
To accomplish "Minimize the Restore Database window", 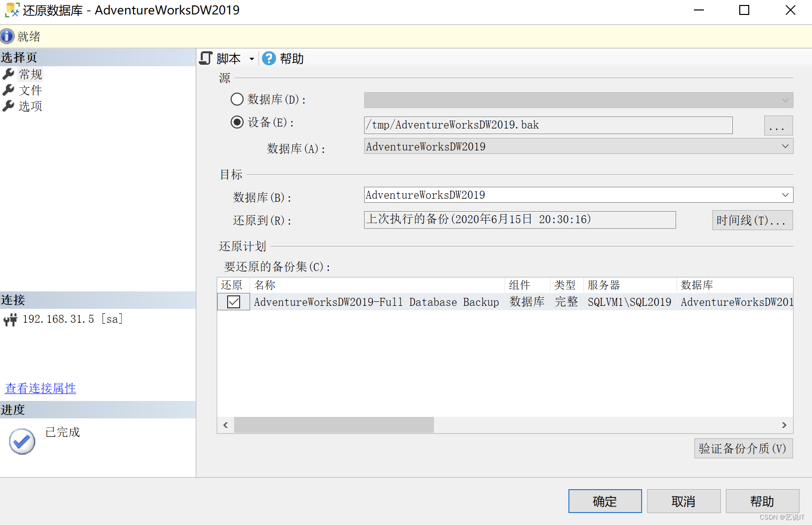I will coord(699,10).
